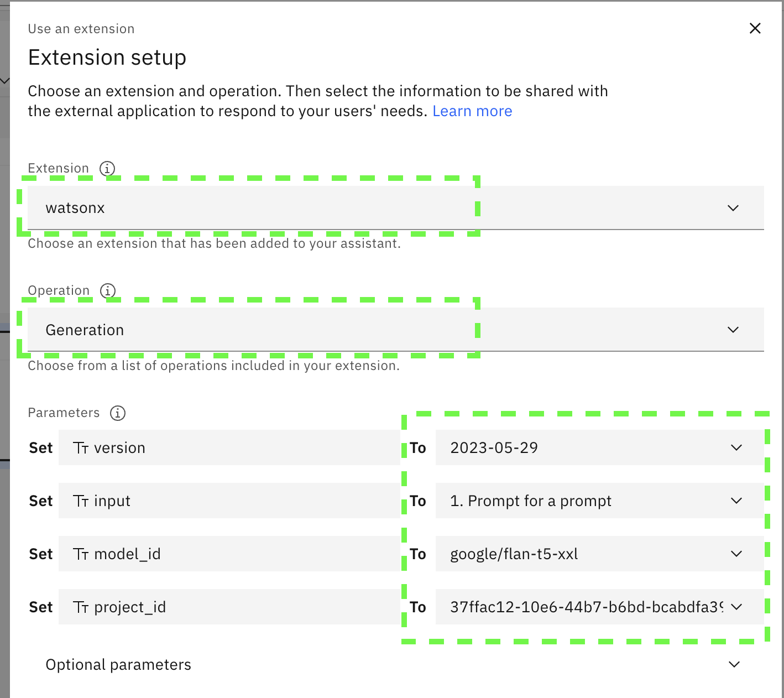Follow the Learn more link
This screenshot has height=698, width=784.
(x=472, y=111)
